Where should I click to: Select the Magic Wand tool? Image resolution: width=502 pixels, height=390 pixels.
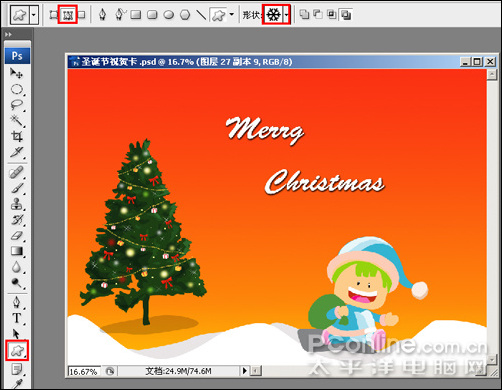(17, 120)
